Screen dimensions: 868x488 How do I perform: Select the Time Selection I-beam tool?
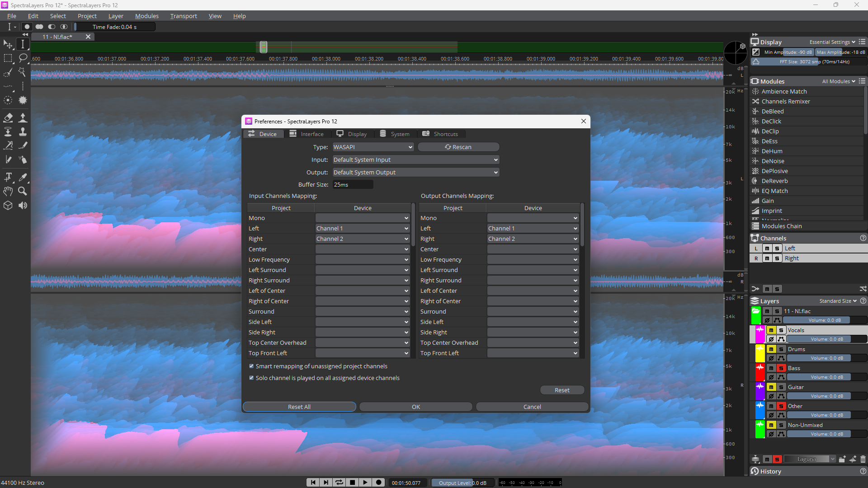23,44
